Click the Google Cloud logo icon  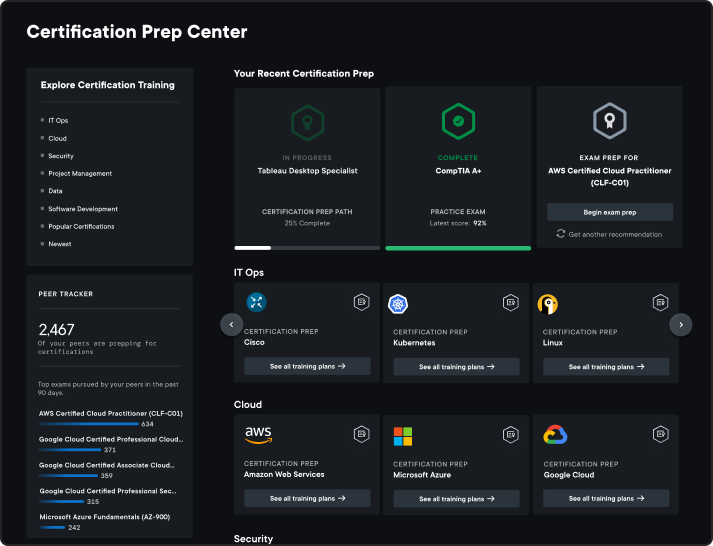point(555,435)
